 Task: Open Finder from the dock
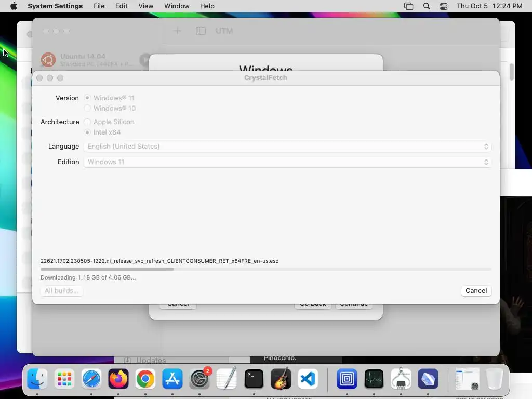[37, 379]
